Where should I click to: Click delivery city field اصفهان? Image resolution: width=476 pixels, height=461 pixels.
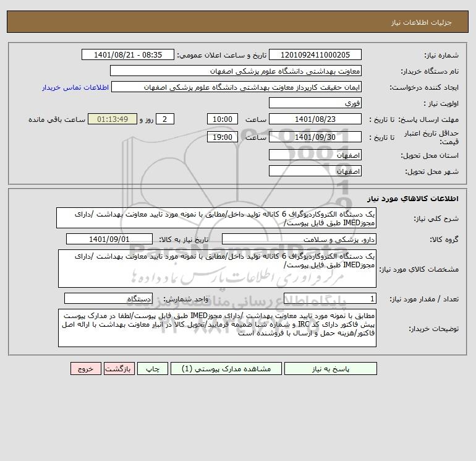(x=315, y=171)
